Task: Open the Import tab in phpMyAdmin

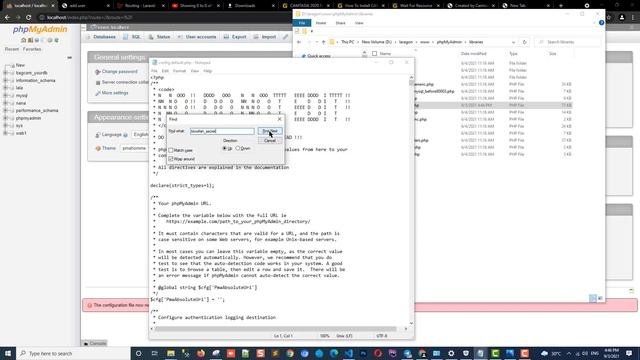Action: tap(265, 37)
